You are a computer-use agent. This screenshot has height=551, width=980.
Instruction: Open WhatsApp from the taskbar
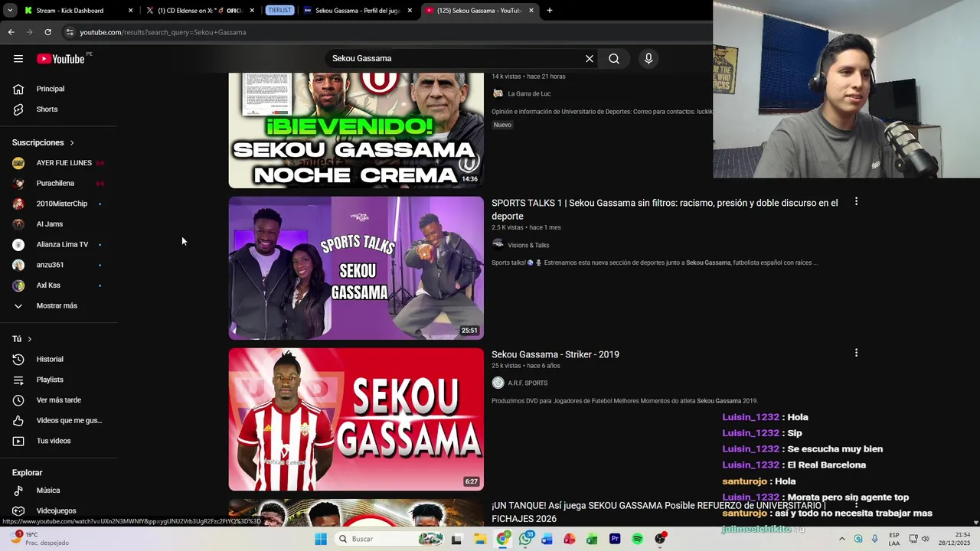point(525,539)
